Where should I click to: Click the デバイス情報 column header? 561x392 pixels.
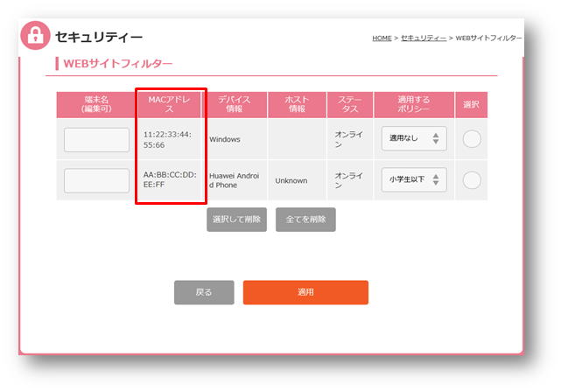click(x=235, y=104)
